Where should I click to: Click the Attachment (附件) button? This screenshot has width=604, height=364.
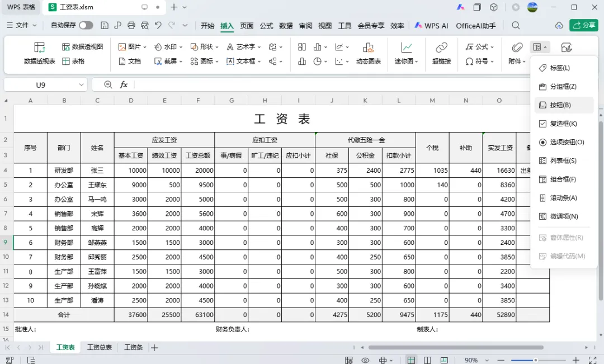click(517, 54)
